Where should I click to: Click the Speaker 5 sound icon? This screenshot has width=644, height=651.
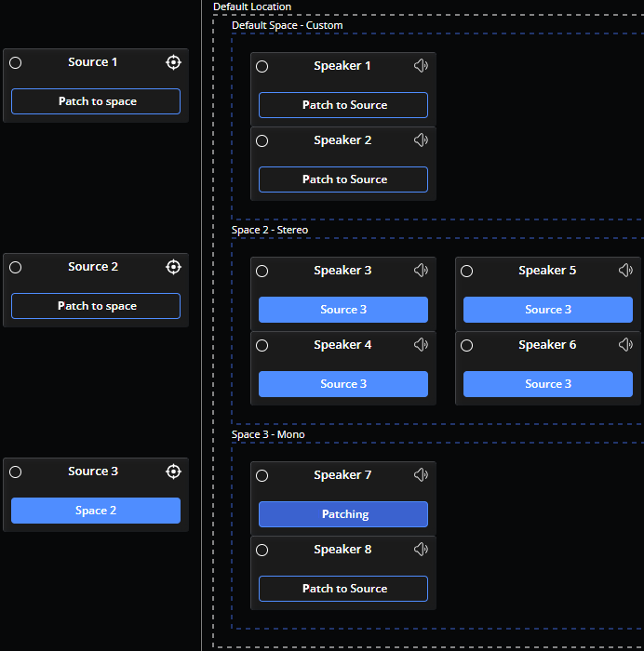pos(625,271)
